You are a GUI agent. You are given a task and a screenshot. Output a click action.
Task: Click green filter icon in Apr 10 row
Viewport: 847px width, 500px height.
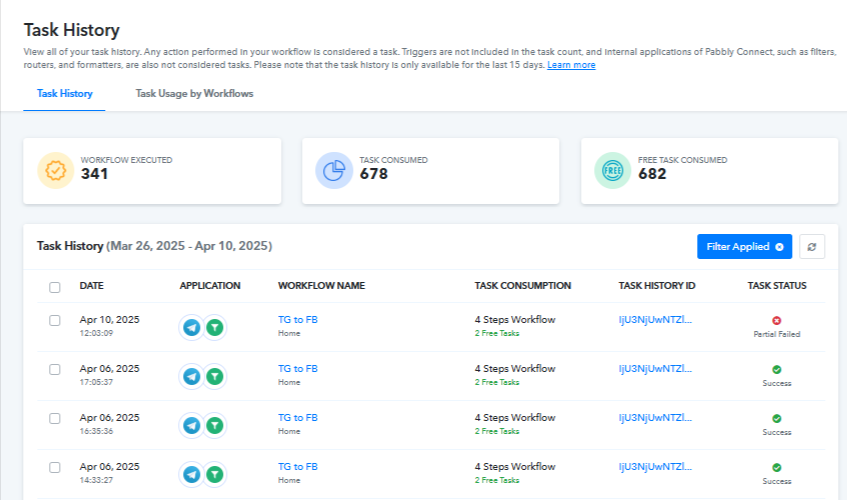[215, 327]
